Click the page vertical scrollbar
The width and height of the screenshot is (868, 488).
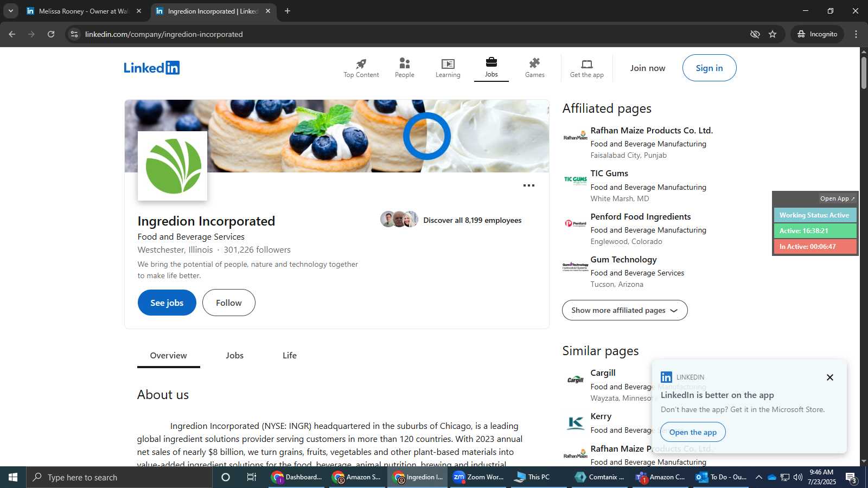click(864, 72)
